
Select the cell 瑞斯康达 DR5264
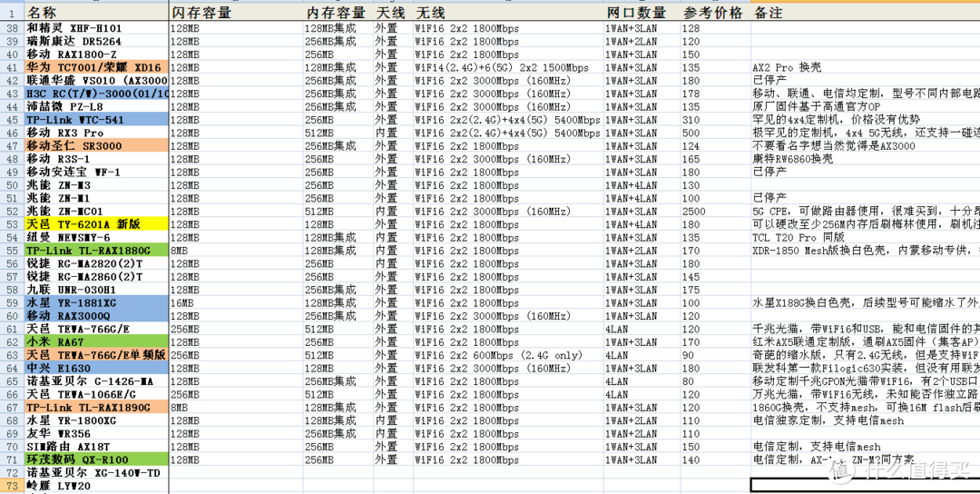tap(96, 41)
